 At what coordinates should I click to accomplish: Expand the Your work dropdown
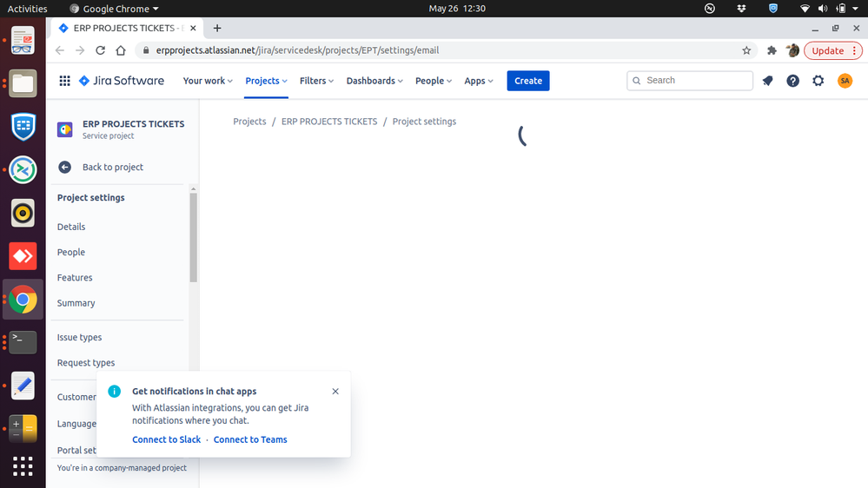(x=208, y=81)
